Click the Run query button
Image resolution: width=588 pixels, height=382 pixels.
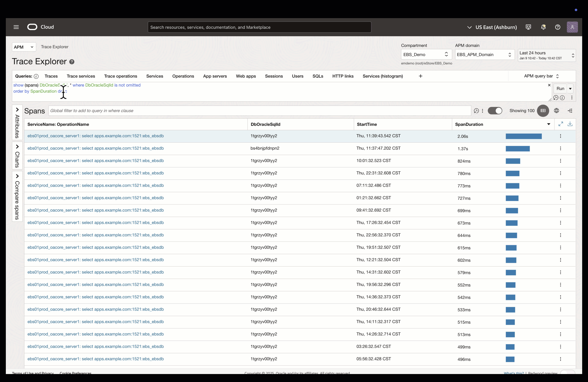tap(560, 89)
